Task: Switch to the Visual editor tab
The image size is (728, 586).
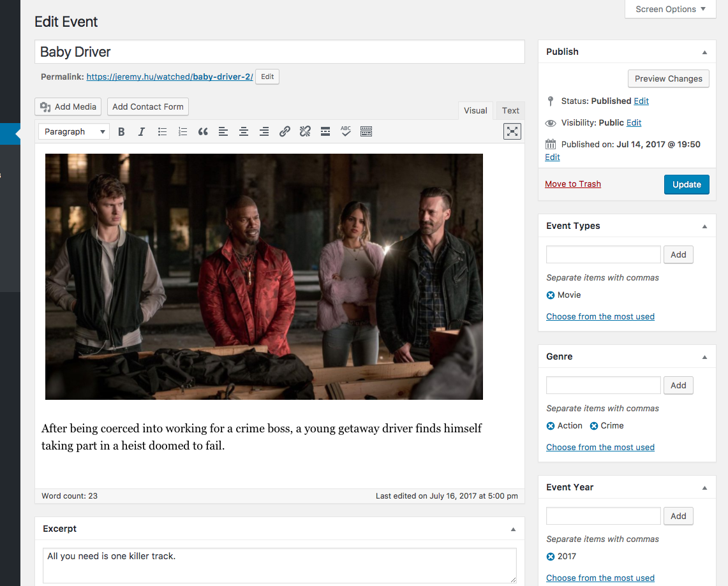Action: point(475,110)
